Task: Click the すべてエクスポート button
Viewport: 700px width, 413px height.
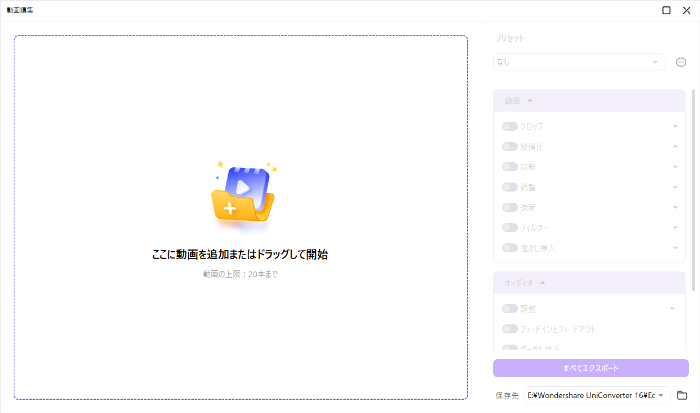Action: (591, 368)
